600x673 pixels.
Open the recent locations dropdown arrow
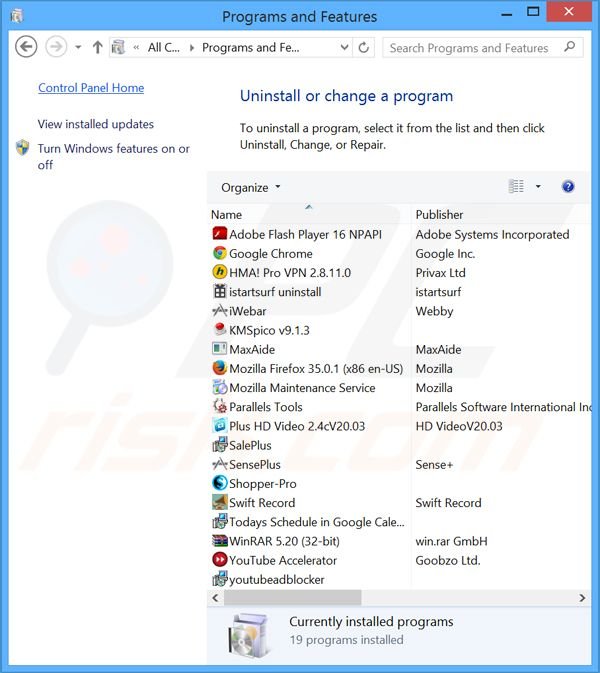(x=78, y=47)
